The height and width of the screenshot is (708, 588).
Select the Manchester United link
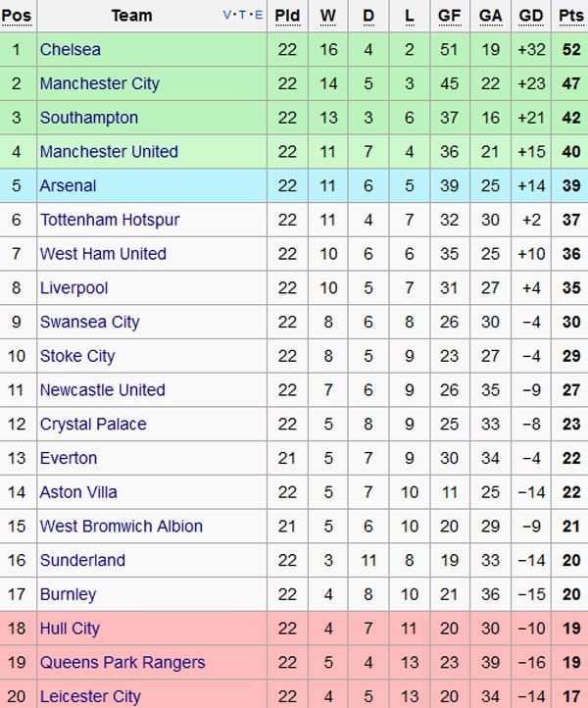(109, 152)
